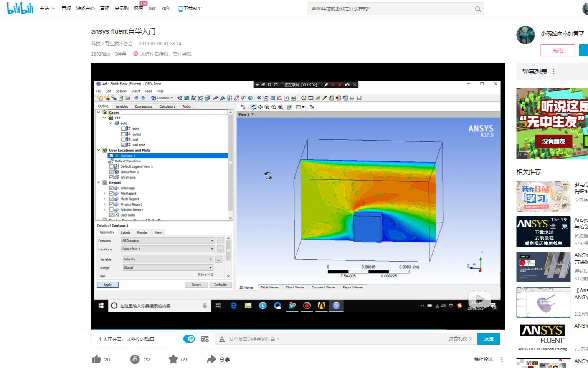Enable the Solution Report checkbox
The height and width of the screenshot is (368, 588).
click(111, 209)
